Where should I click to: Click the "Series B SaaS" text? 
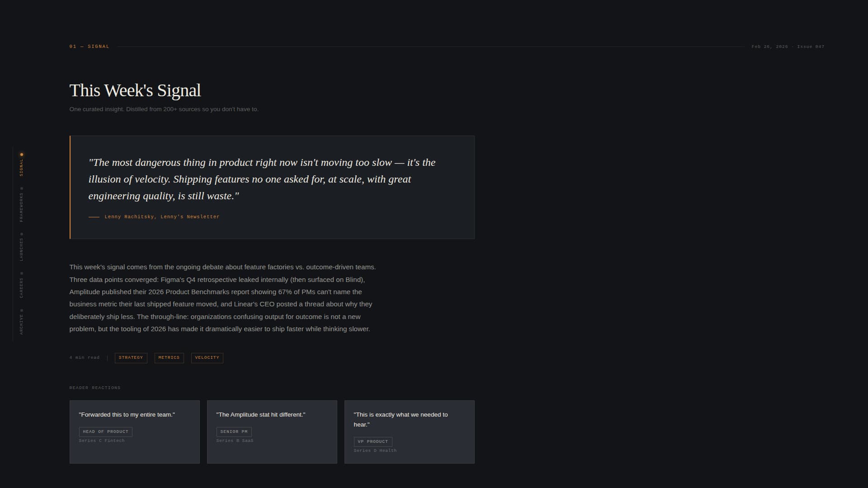235,441
